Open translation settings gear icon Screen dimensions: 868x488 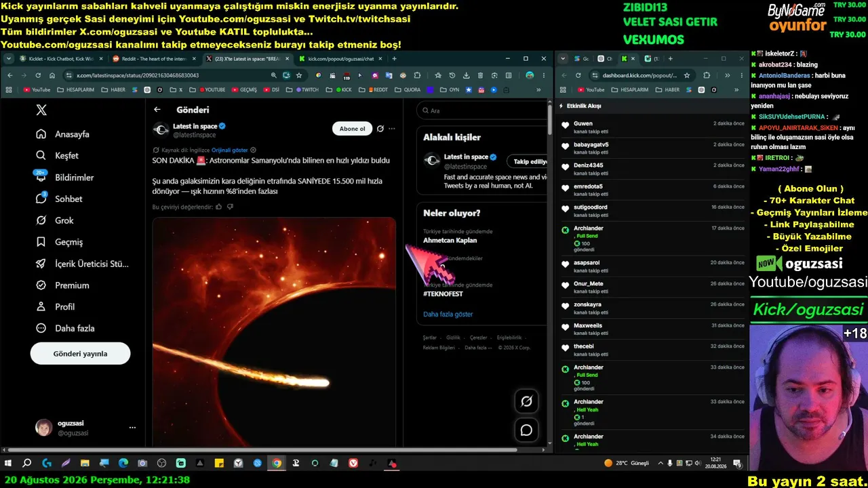coord(254,150)
